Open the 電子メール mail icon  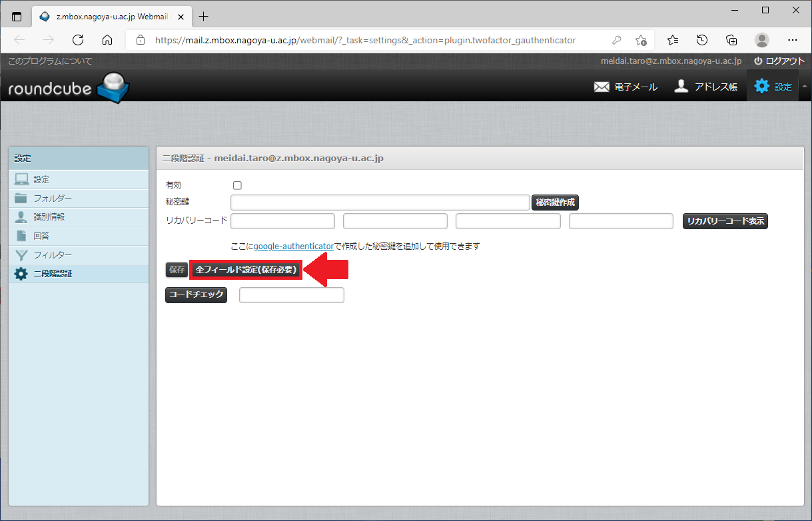click(x=602, y=87)
